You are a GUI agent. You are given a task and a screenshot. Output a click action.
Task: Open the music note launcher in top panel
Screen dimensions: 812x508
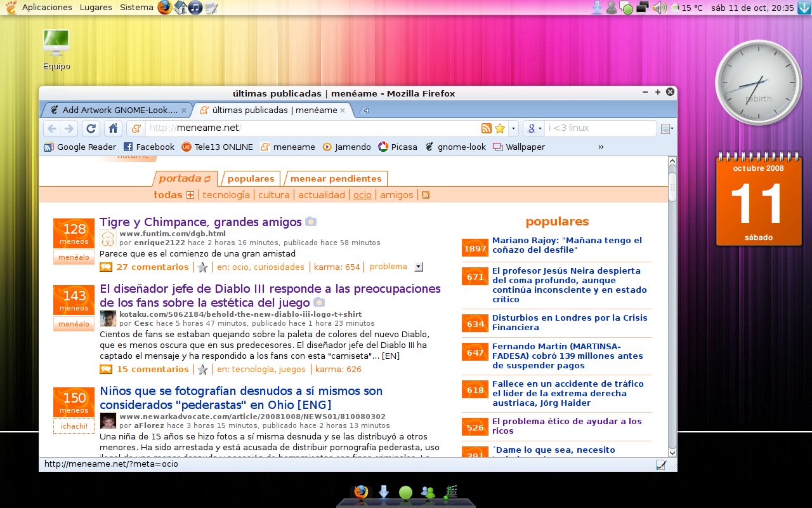click(x=195, y=8)
